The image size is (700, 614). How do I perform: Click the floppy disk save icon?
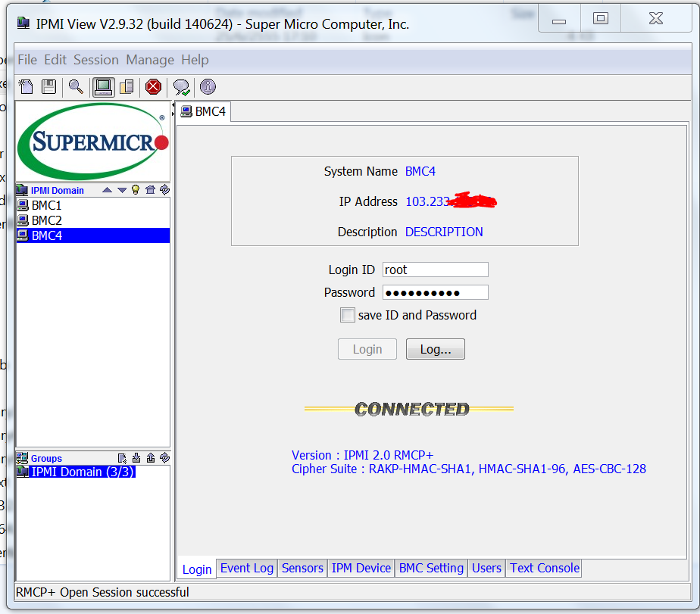48,86
